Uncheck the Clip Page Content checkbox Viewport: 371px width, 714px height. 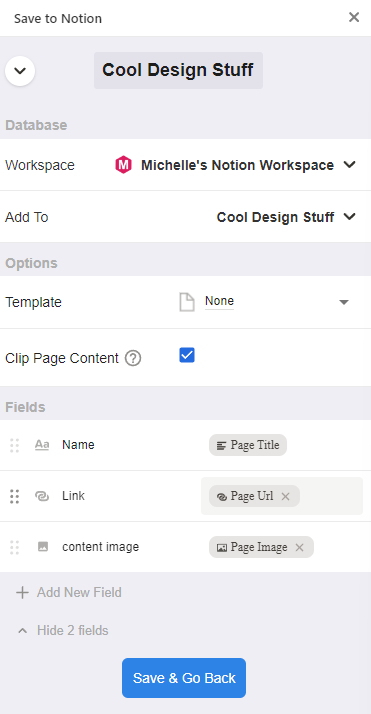coord(187,355)
